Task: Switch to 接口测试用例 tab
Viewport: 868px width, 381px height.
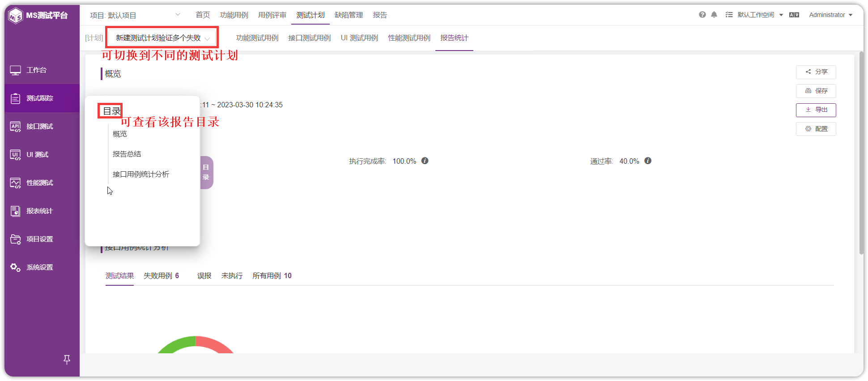Action: click(x=310, y=38)
